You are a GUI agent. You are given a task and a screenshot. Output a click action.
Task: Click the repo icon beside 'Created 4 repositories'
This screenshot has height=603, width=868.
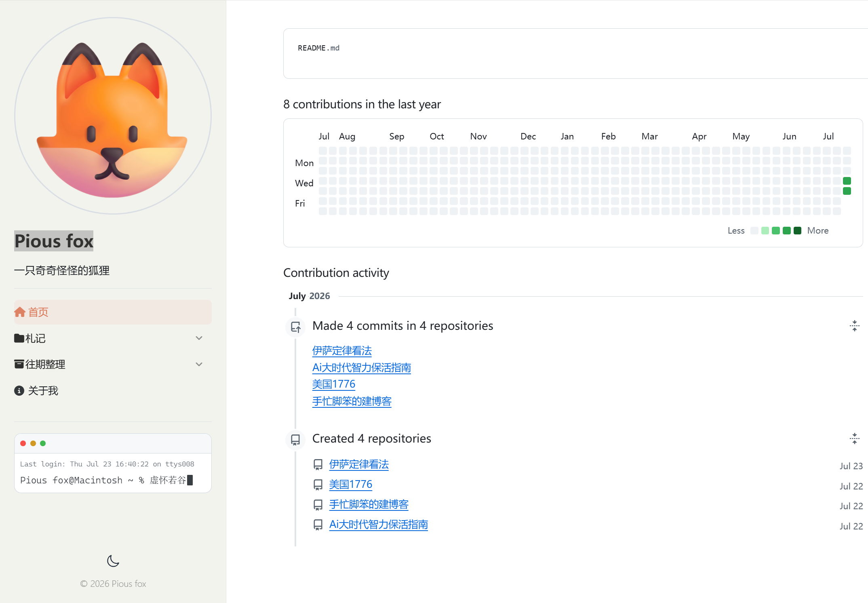click(296, 439)
